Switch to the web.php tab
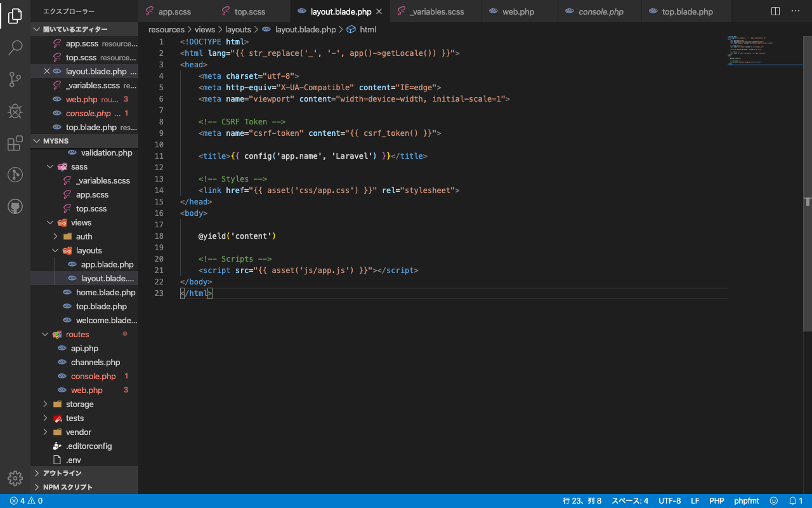The height and width of the screenshot is (508, 812). pyautogui.click(x=520, y=12)
